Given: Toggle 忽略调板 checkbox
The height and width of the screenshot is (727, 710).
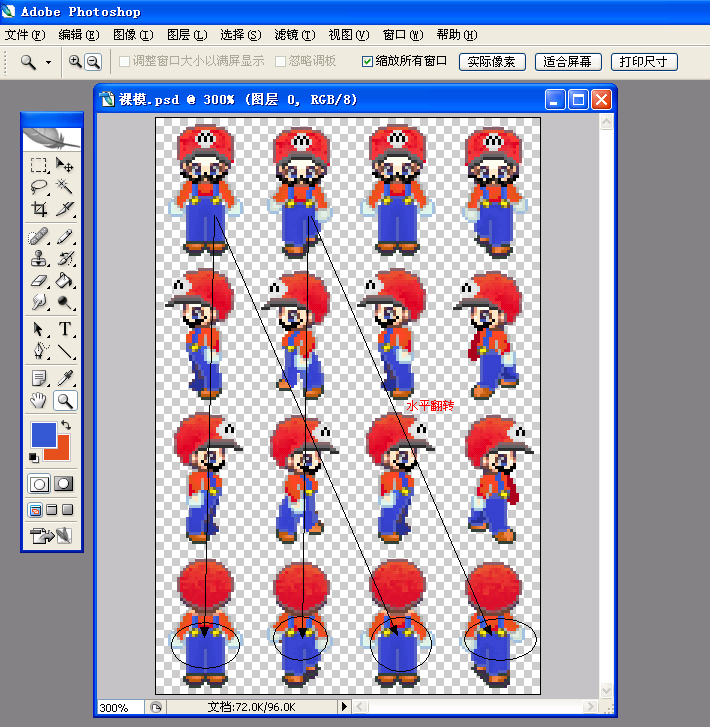Looking at the screenshot, I should pos(280,61).
